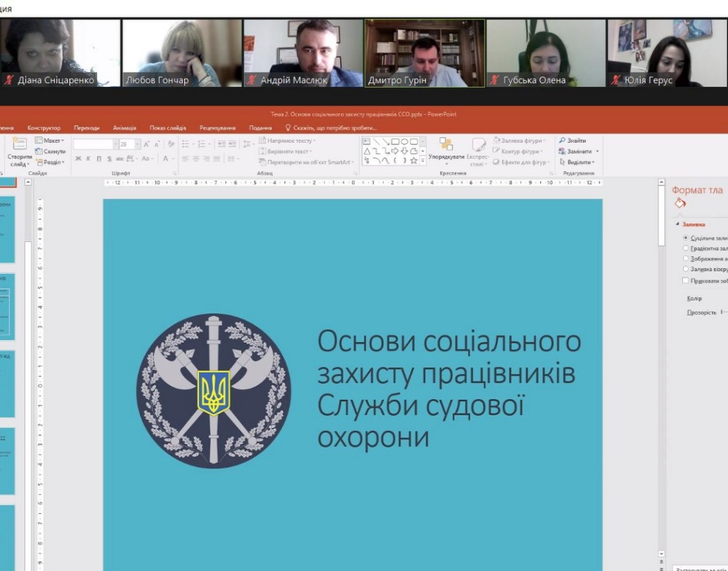Open the font size dropdown showing 28
This screenshot has width=728, height=571.
[x=138, y=144]
